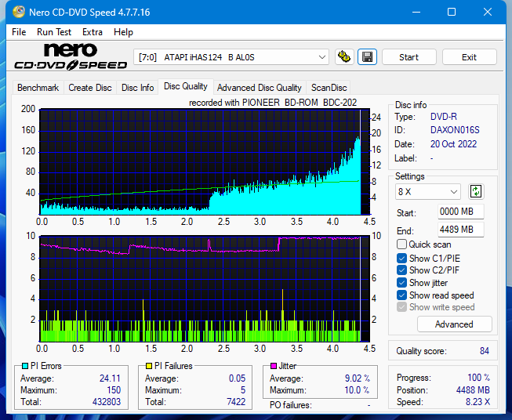Image resolution: width=512 pixels, height=420 pixels.
Task: Click the yellow PI Failures legend swatch
Action: [x=148, y=366]
